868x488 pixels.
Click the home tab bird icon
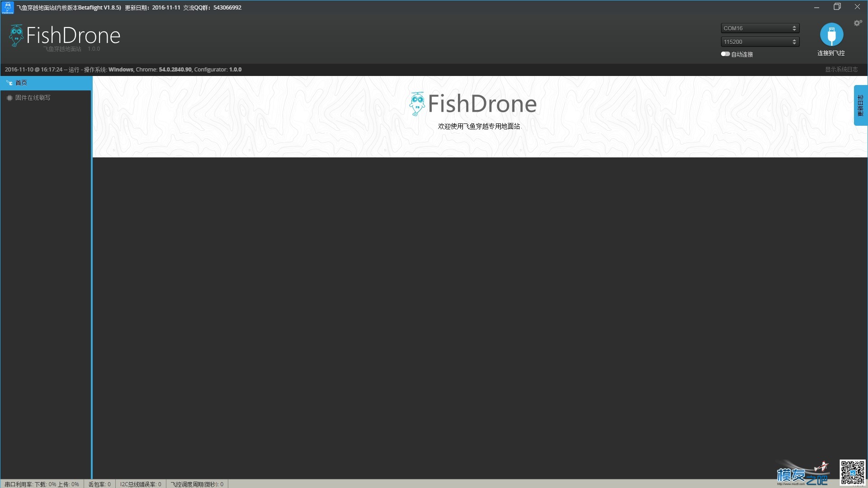pyautogui.click(x=9, y=83)
